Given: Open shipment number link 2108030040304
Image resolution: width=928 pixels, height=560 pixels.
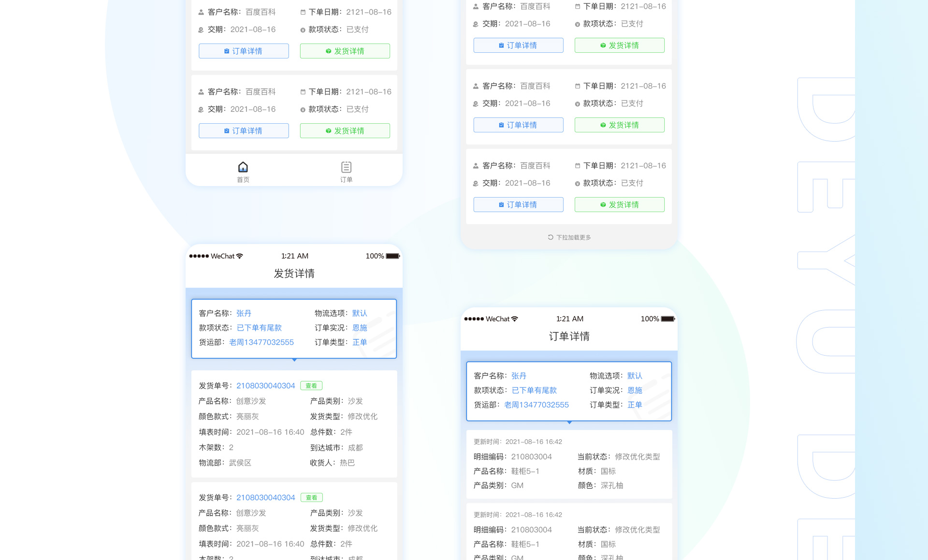Looking at the screenshot, I should tap(265, 386).
